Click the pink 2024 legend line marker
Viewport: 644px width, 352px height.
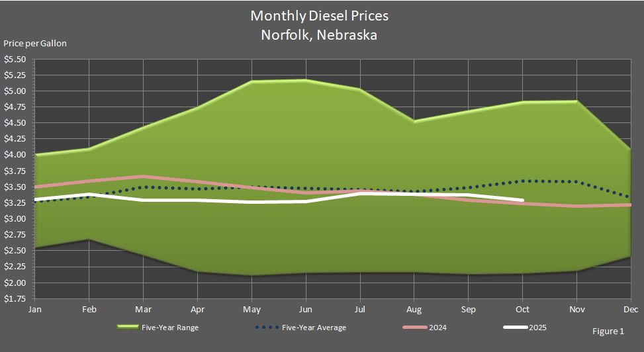coord(415,327)
